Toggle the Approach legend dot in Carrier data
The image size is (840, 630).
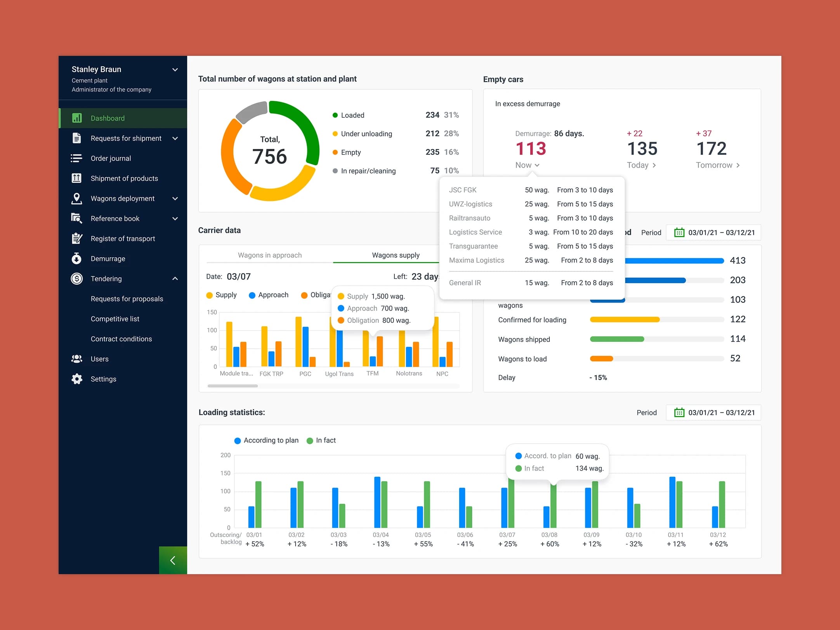click(x=252, y=295)
